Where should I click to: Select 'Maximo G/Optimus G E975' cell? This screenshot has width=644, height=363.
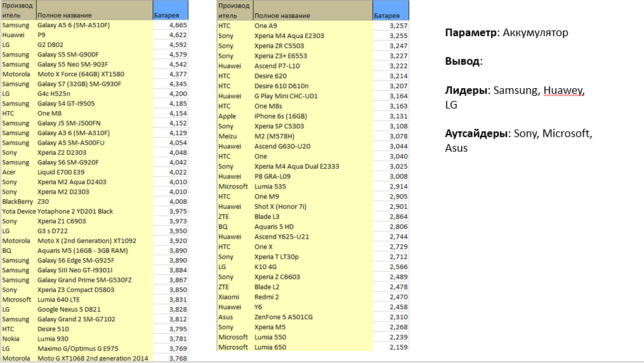coord(95,349)
